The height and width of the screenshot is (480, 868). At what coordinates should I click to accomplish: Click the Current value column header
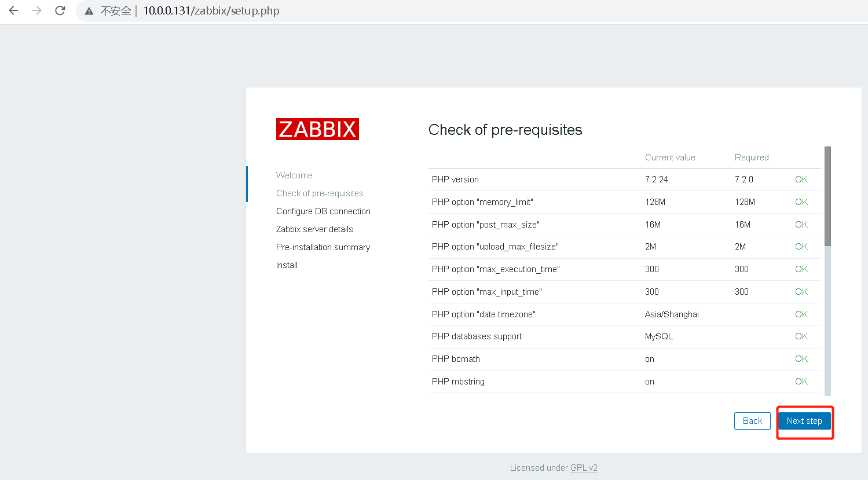click(670, 157)
